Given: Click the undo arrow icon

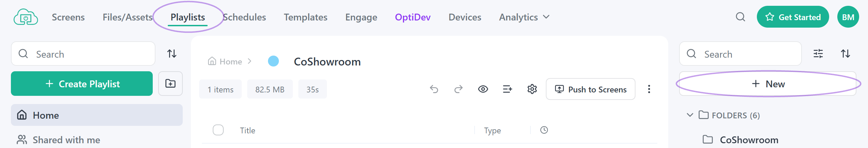Looking at the screenshot, I should coord(434,89).
